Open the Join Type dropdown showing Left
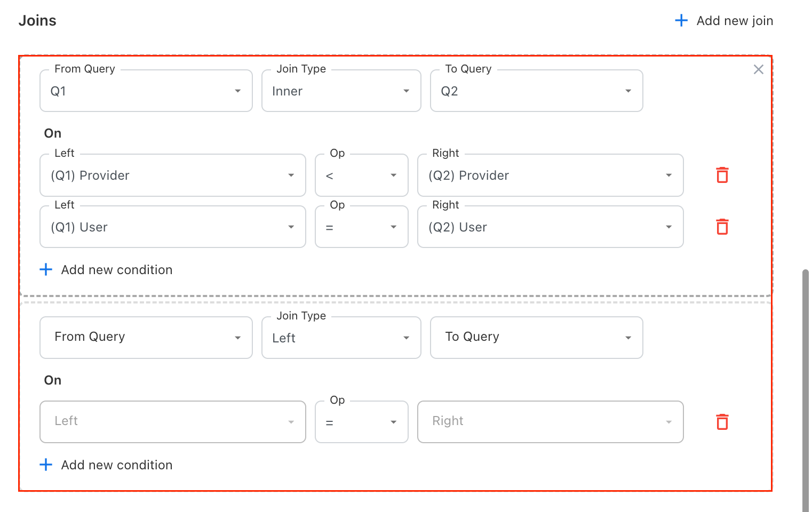812x512 pixels. coord(341,338)
